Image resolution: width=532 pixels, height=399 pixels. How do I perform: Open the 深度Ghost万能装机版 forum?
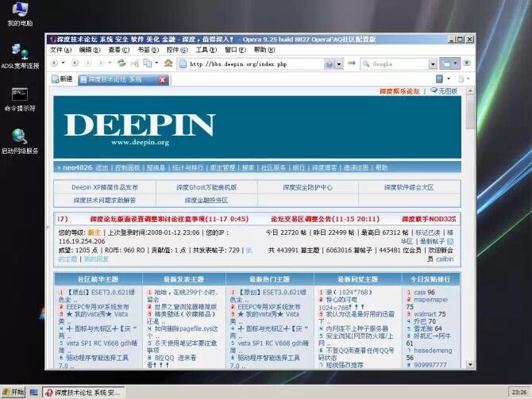click(206, 187)
